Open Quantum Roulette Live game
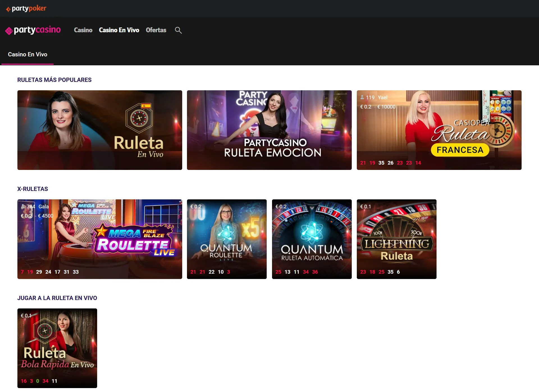 227,239
